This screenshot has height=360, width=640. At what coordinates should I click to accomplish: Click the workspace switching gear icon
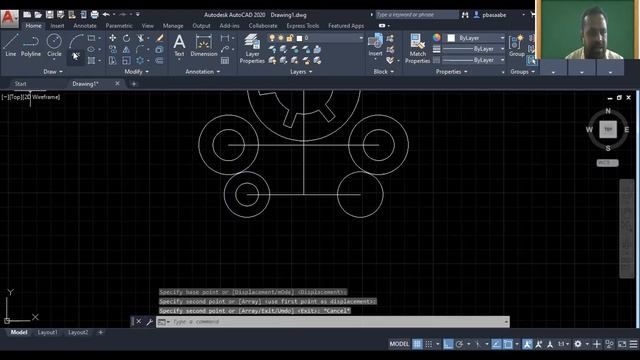[x=578, y=344]
